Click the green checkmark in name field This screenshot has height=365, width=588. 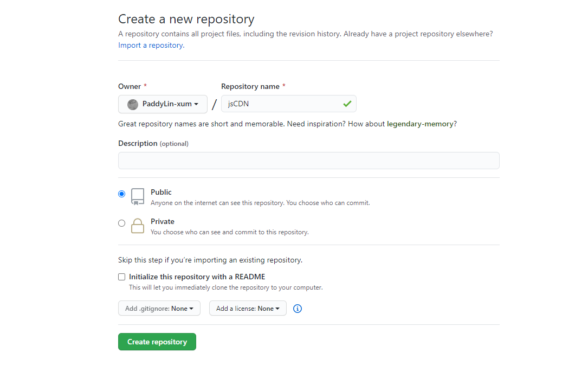pos(347,104)
